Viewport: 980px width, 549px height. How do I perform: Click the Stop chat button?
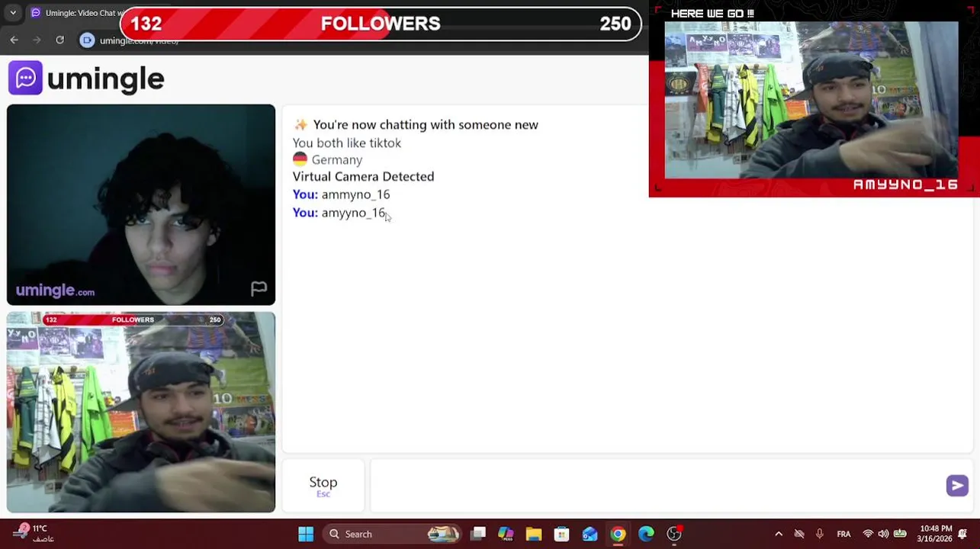tap(323, 486)
